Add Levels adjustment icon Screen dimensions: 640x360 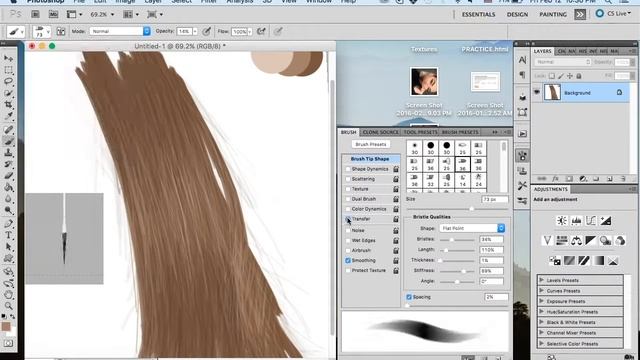tap(576, 221)
